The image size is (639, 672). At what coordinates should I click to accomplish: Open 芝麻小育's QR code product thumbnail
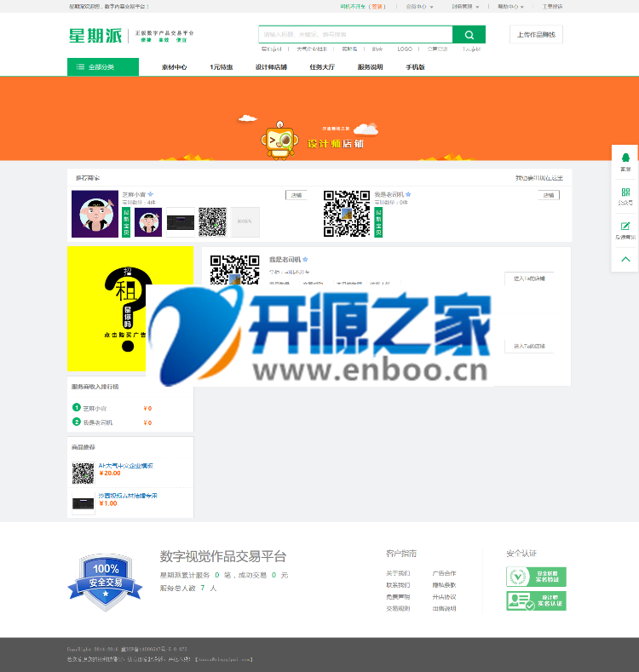213,222
